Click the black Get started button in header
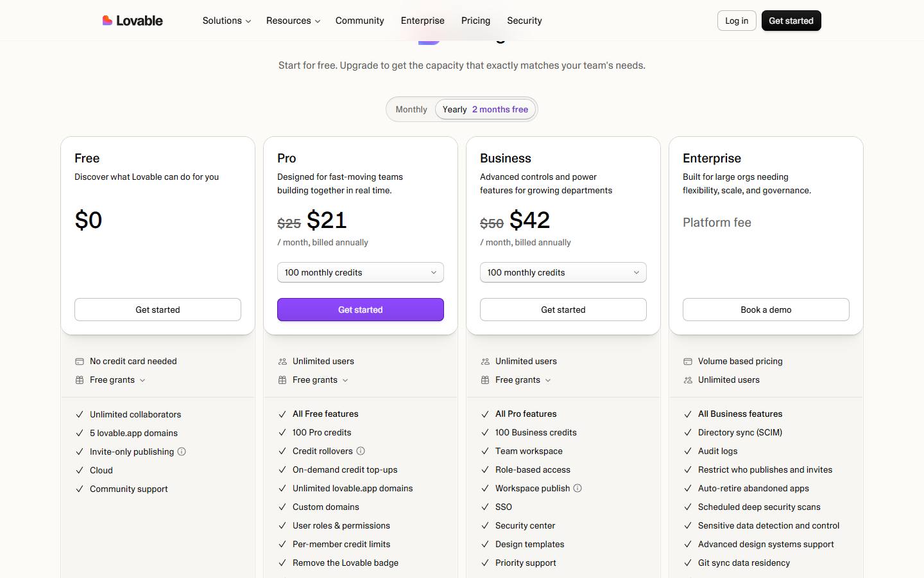Viewport: 924px width, 578px height. (x=791, y=21)
